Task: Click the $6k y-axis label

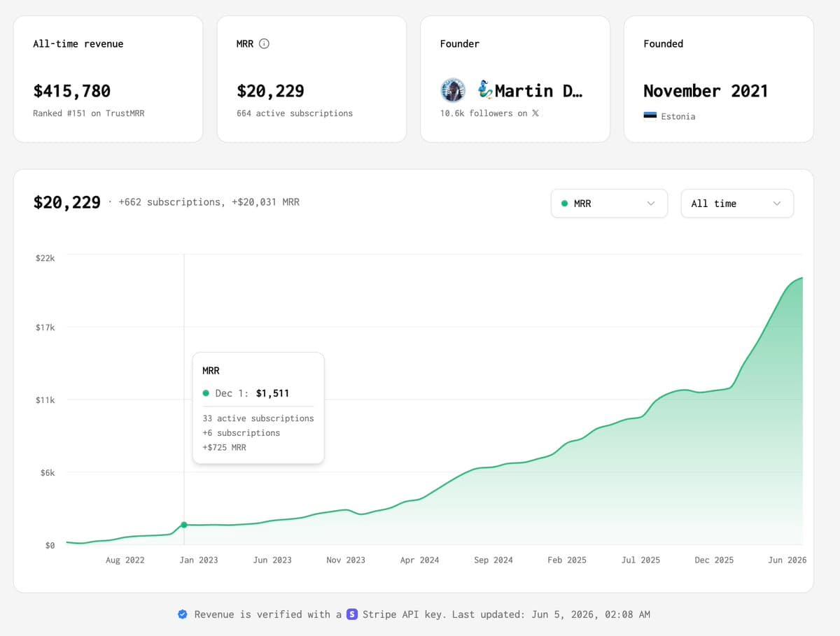Action: (x=48, y=473)
